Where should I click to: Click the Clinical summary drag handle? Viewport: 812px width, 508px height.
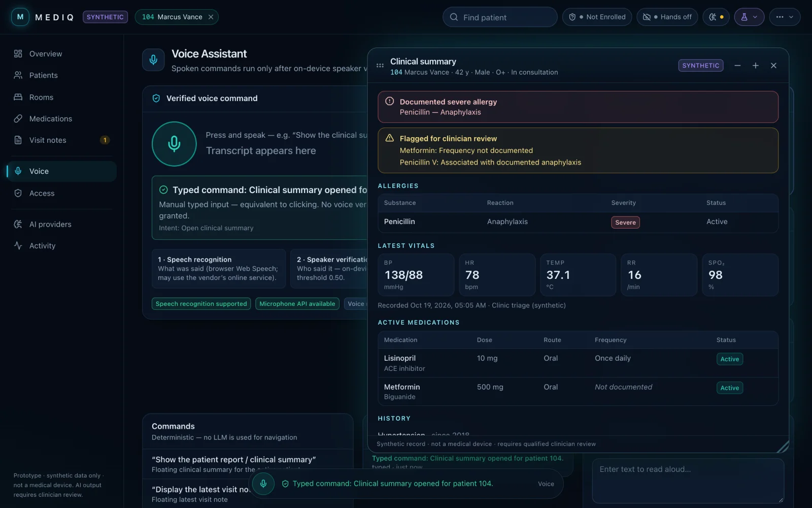[380, 66]
